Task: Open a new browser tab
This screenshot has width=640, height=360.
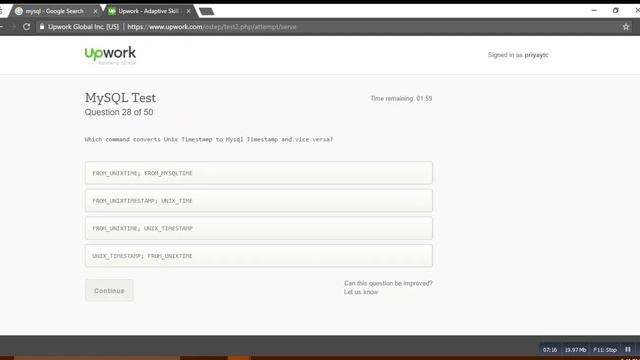Action: (207, 11)
